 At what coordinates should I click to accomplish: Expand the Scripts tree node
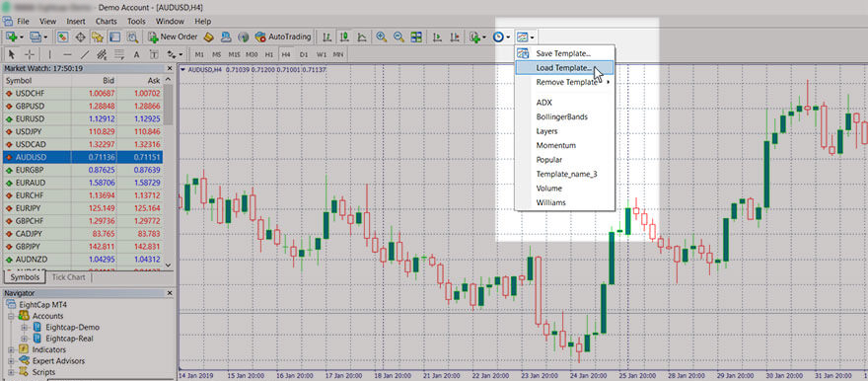point(11,372)
